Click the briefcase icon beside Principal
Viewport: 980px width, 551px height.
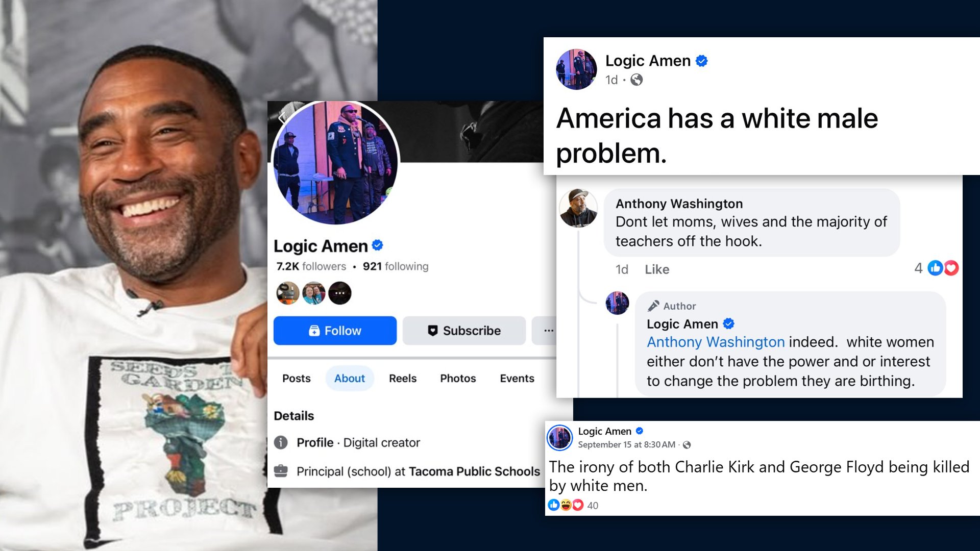pyautogui.click(x=281, y=470)
